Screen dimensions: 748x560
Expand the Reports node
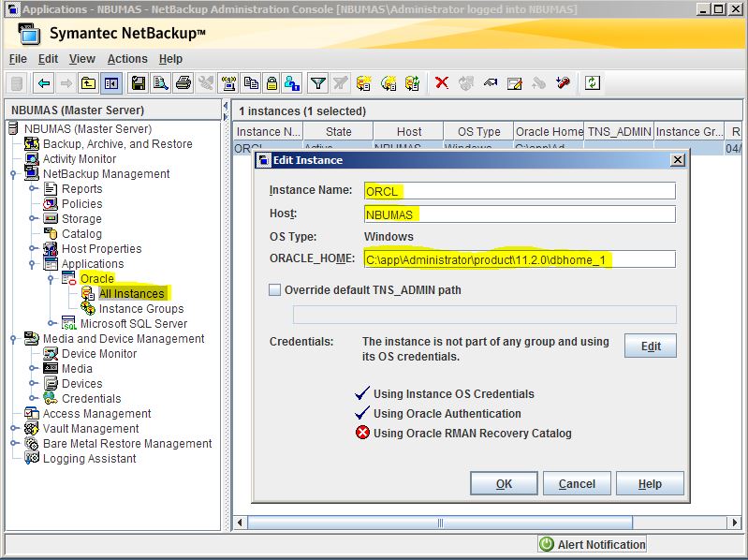(x=32, y=189)
